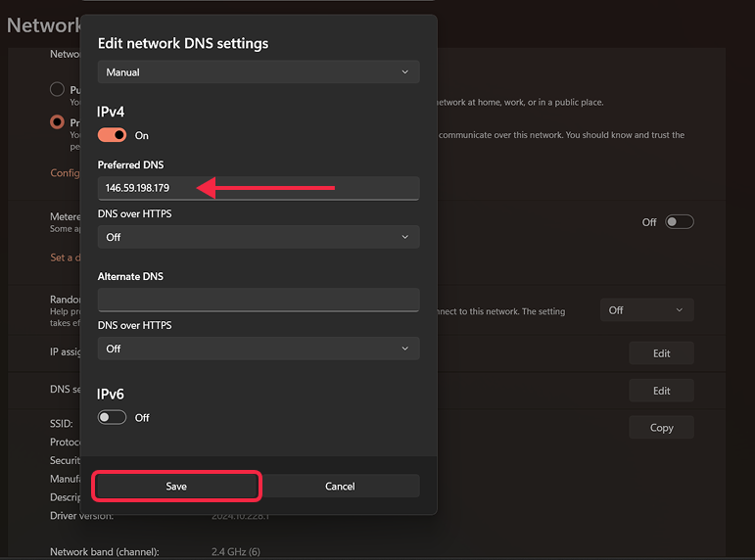This screenshot has width=755, height=560.
Task: Select the Public network radio button
Action: pos(57,90)
